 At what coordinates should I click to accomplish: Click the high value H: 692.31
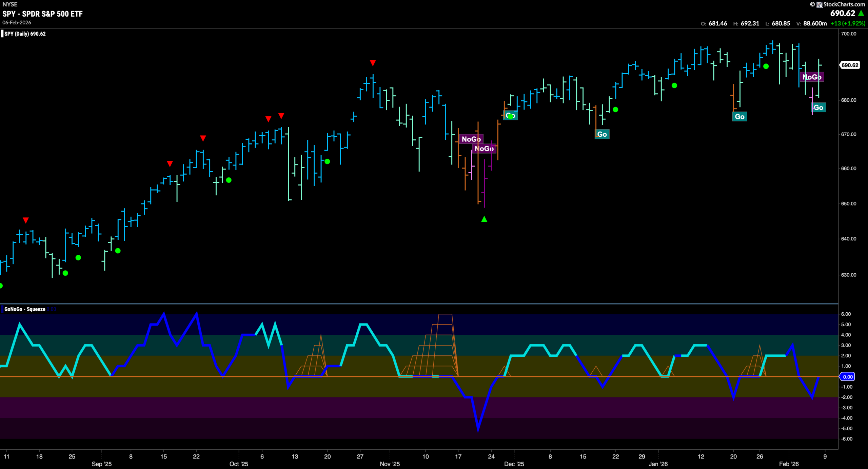(x=746, y=23)
